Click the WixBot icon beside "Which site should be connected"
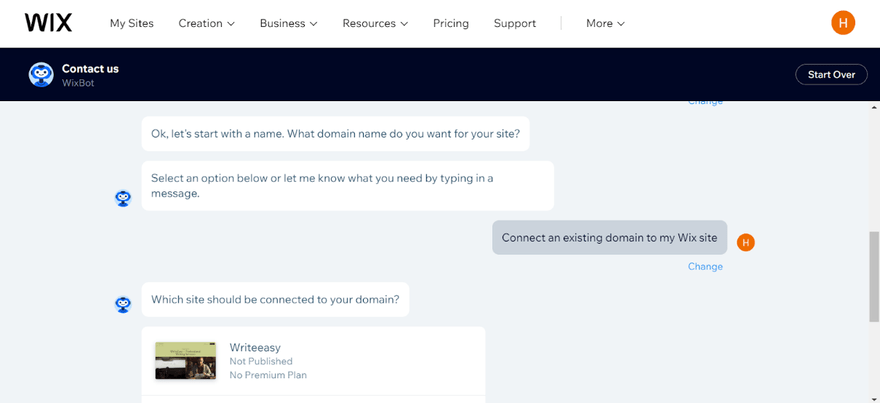The image size is (880, 403). [123, 304]
